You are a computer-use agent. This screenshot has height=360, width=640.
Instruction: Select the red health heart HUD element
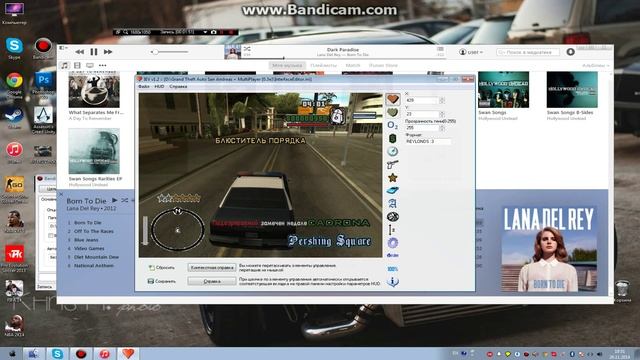point(393,99)
